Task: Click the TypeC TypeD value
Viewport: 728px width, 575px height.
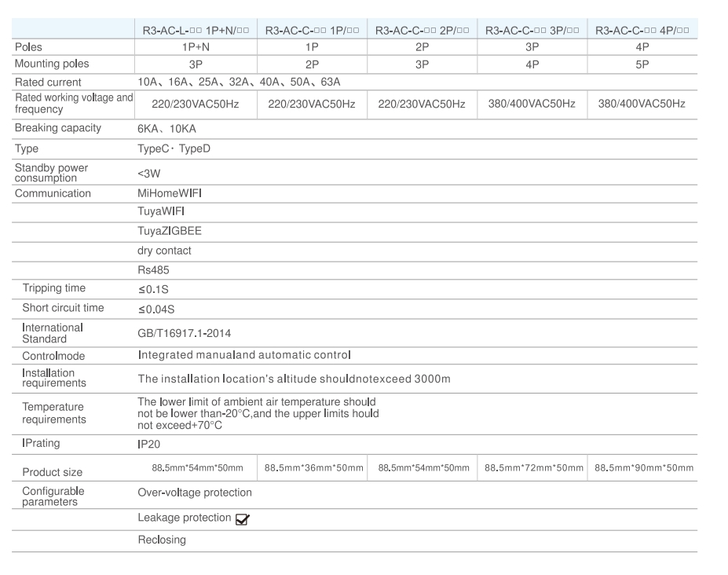Action: click(174, 148)
